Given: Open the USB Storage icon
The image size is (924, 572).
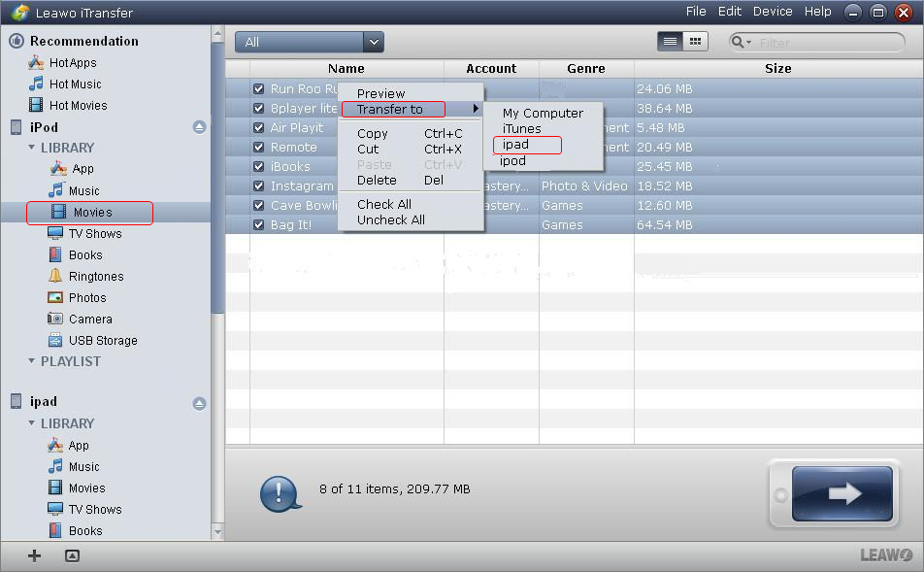Looking at the screenshot, I should (x=54, y=340).
